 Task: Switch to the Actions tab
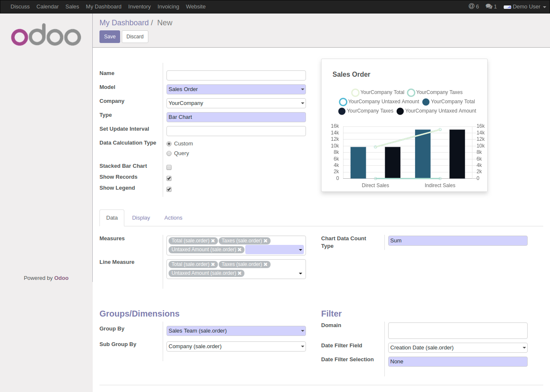click(173, 218)
